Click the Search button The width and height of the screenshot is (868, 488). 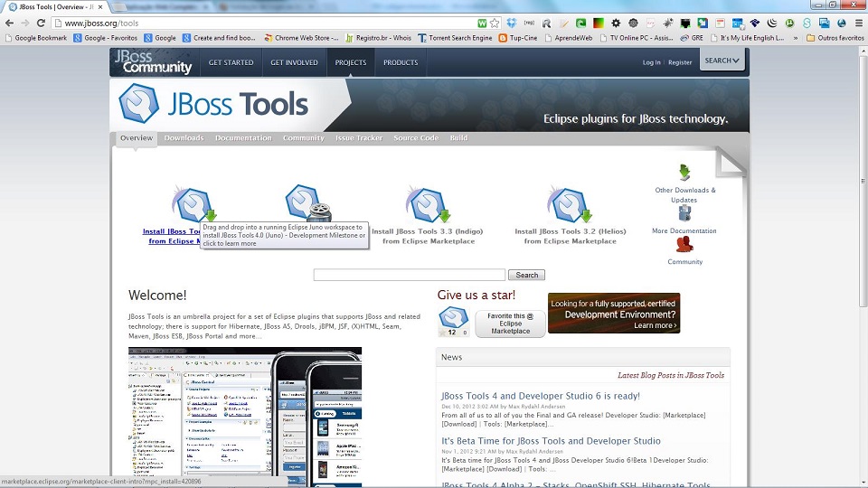526,275
